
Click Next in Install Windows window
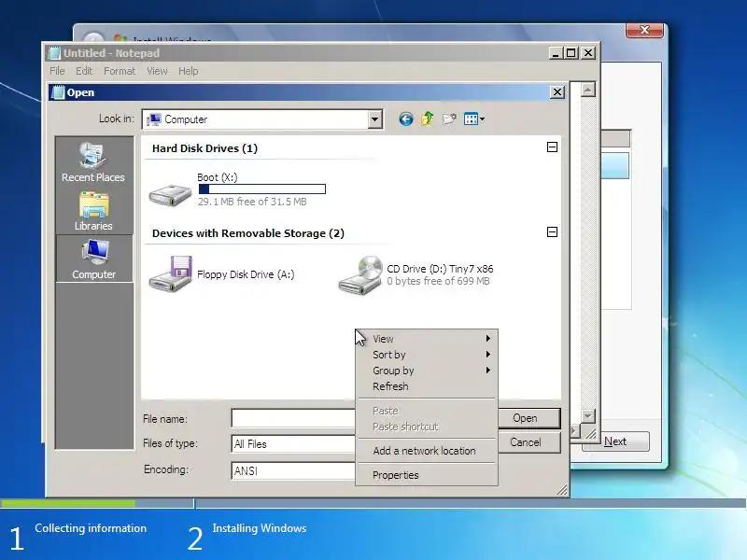pos(615,441)
